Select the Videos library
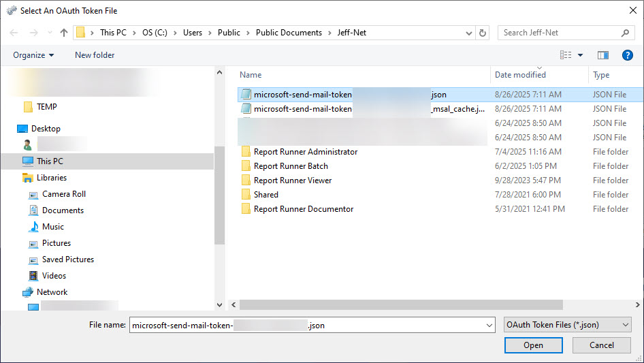Screen dimensions: 644x363 (54, 276)
